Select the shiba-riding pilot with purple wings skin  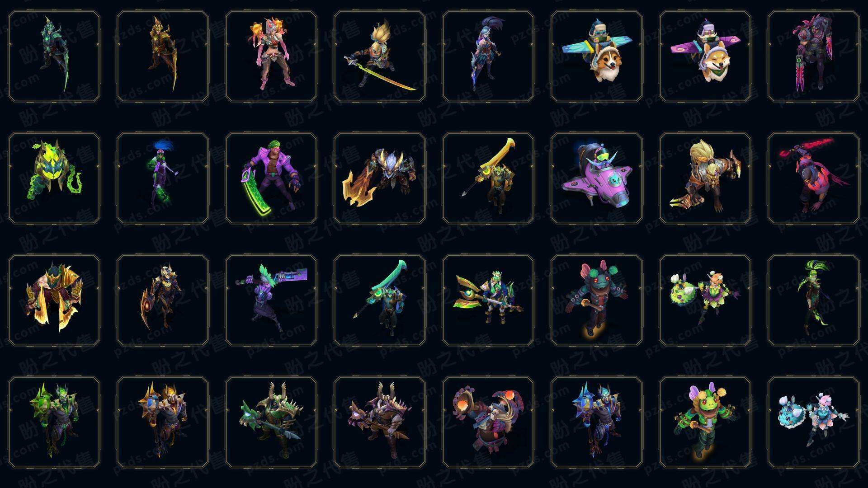click(705, 56)
